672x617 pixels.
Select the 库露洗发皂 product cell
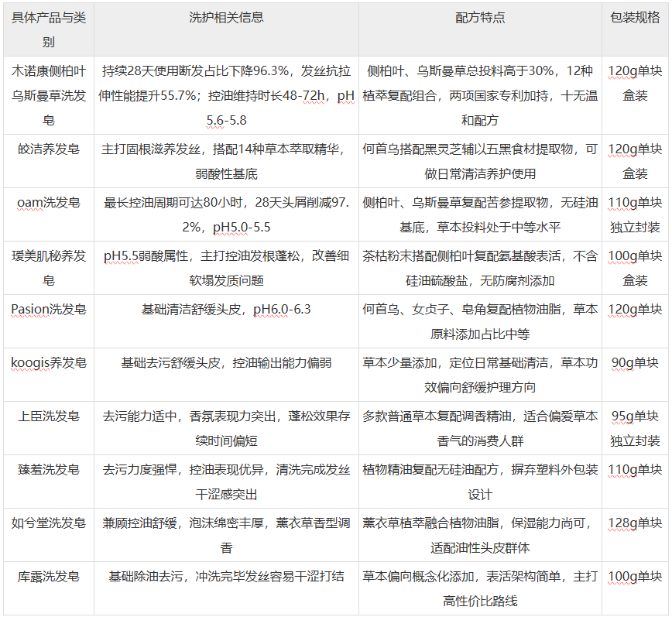pos(49,588)
